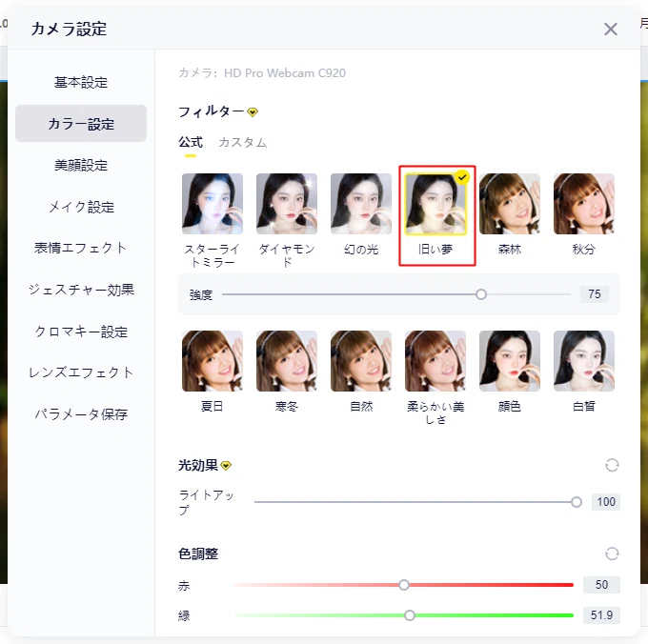Open 表情エフェクト section
The width and height of the screenshot is (648, 644).
coord(81,248)
